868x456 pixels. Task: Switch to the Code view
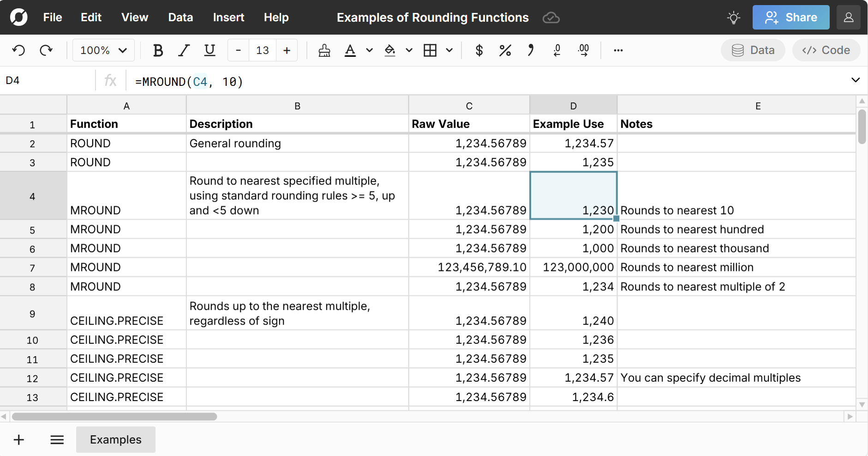[826, 50]
